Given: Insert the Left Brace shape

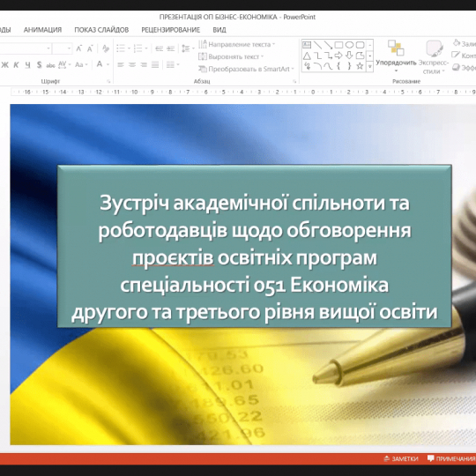Looking at the screenshot, I should point(338,66).
